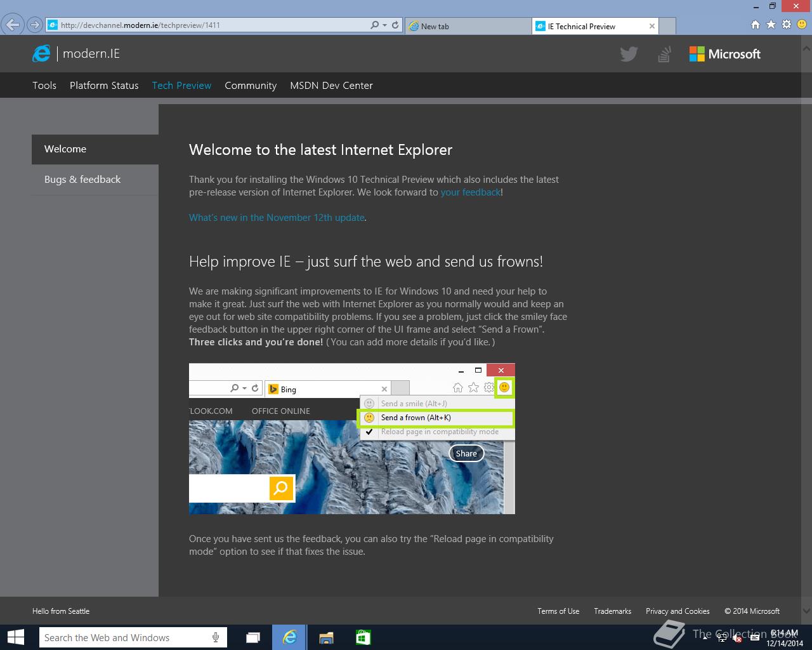The width and height of the screenshot is (812, 650).
Task: Open Favorites with the star icon
Action: [771, 25]
